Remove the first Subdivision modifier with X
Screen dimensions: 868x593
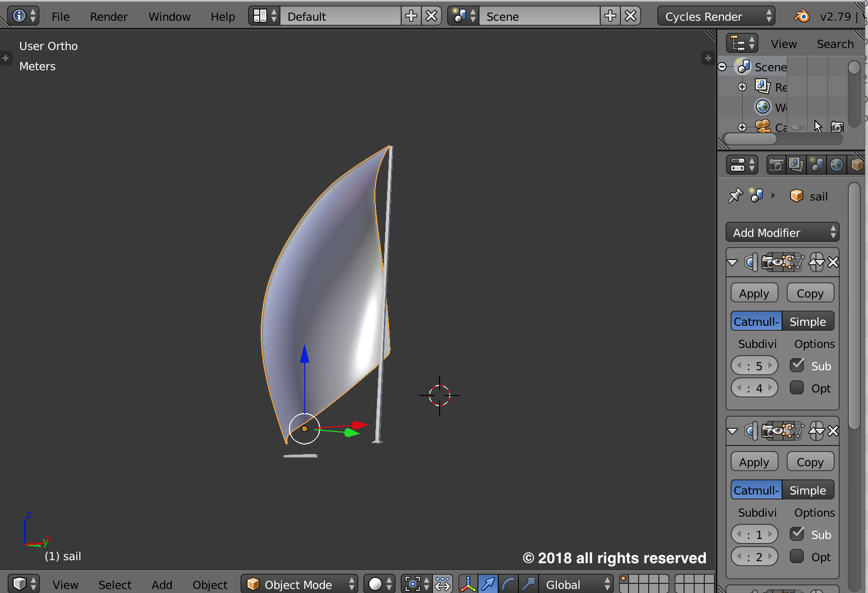pyautogui.click(x=833, y=262)
